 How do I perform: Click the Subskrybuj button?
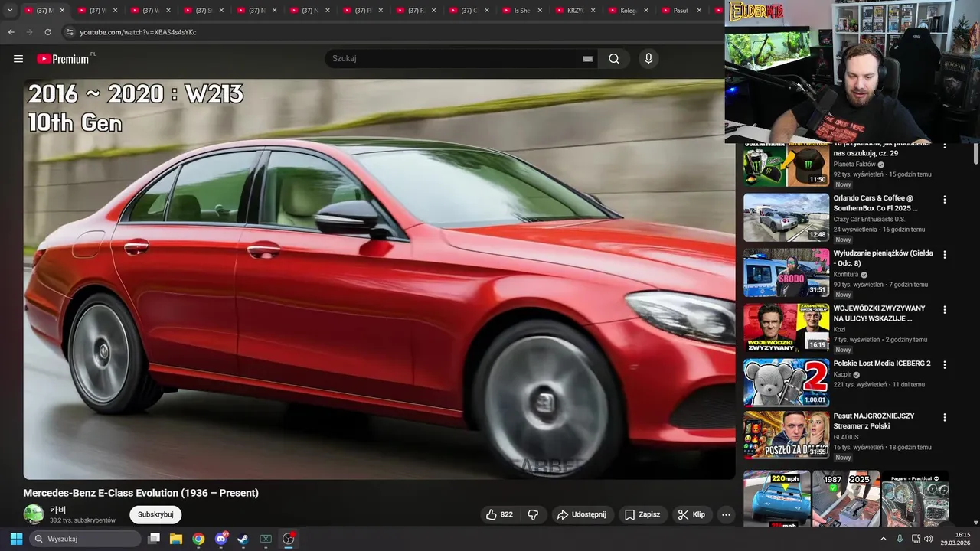pyautogui.click(x=155, y=514)
